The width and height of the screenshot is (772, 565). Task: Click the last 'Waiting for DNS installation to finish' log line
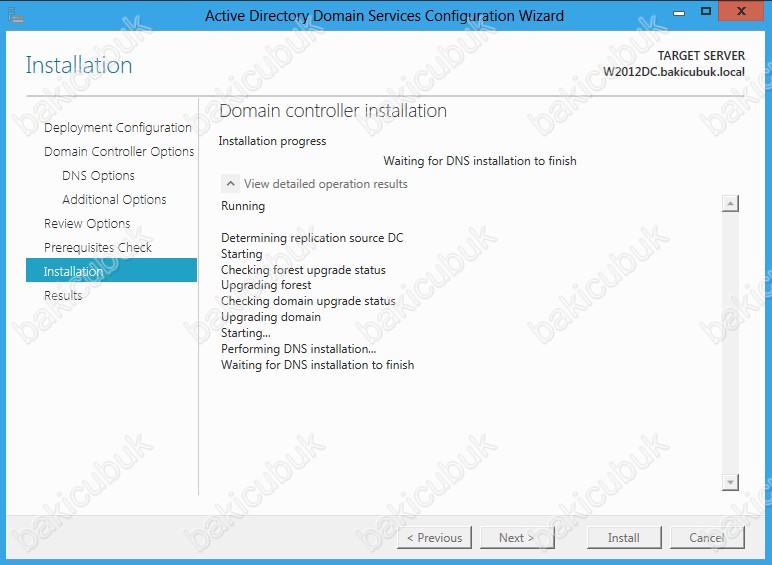coord(318,365)
